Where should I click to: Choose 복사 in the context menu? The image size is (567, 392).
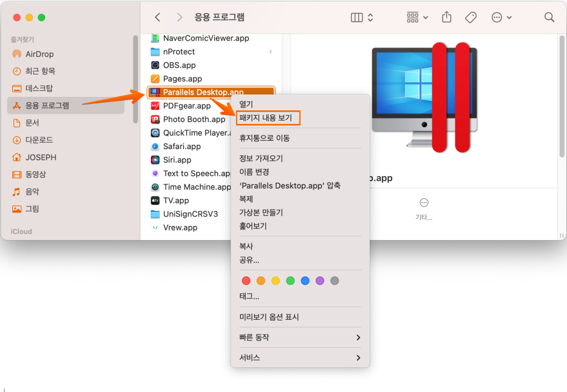[300, 246]
